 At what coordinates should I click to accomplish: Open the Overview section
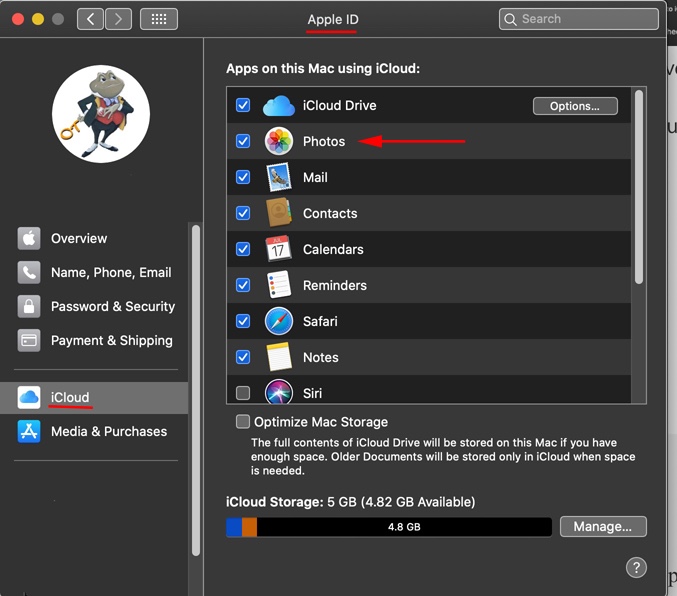pyautogui.click(x=94, y=238)
